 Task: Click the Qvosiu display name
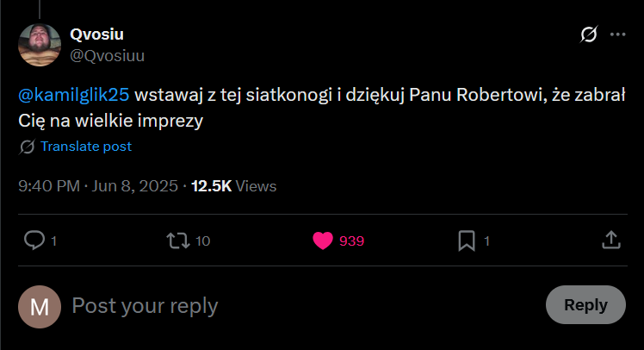tap(96, 34)
